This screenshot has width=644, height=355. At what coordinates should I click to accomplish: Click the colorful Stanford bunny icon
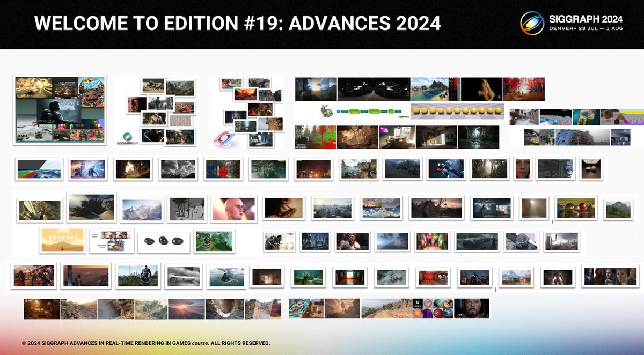coord(327,111)
